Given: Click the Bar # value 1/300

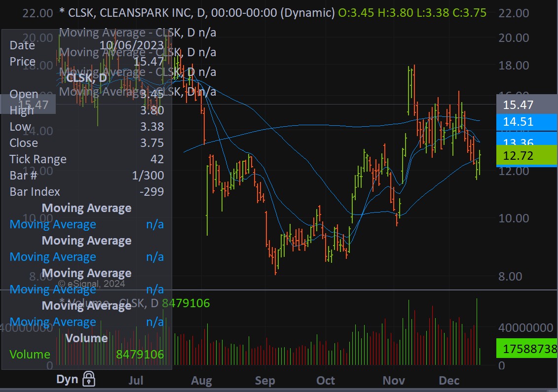Looking at the screenshot, I should (x=148, y=176).
